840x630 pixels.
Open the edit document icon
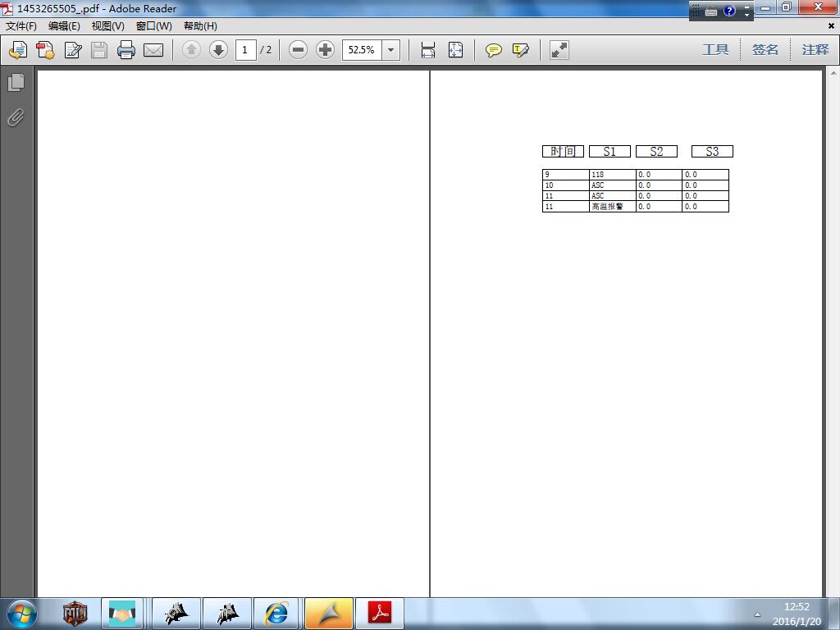pos(72,50)
